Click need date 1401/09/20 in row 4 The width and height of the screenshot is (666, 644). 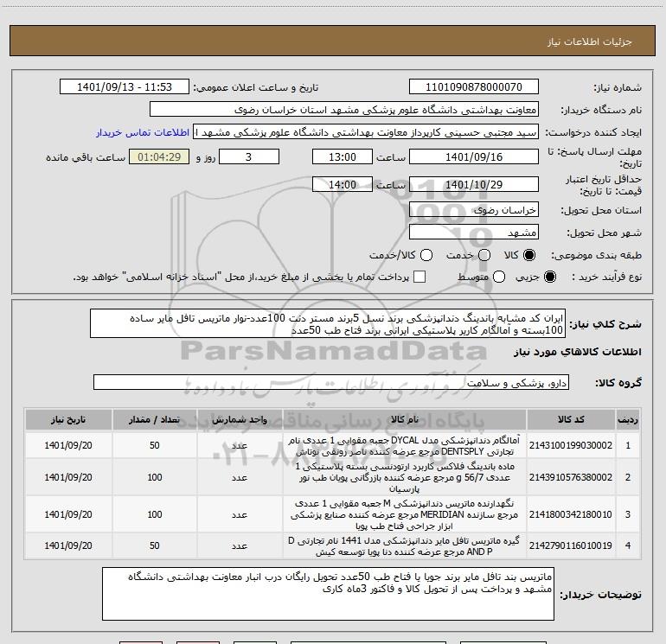[x=68, y=545]
